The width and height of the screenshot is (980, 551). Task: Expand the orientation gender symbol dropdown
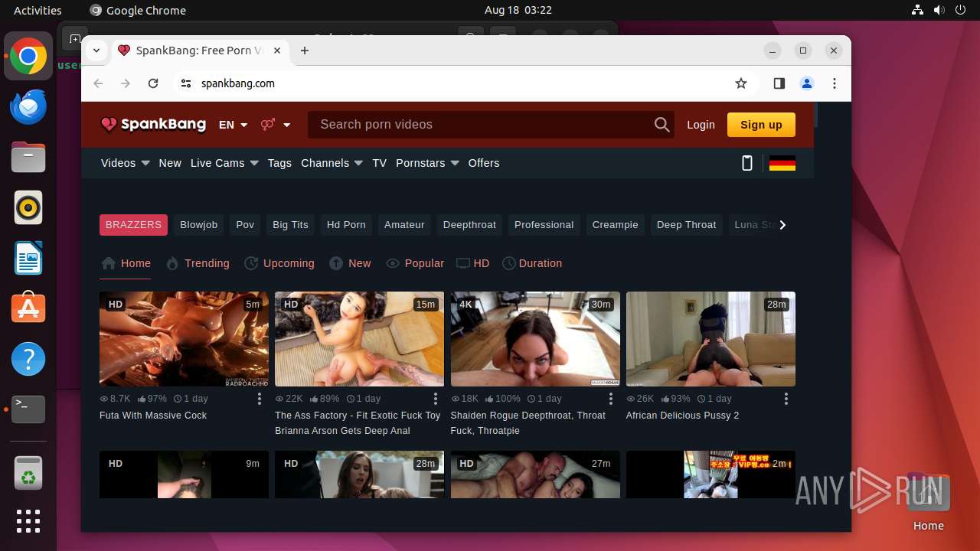point(276,125)
